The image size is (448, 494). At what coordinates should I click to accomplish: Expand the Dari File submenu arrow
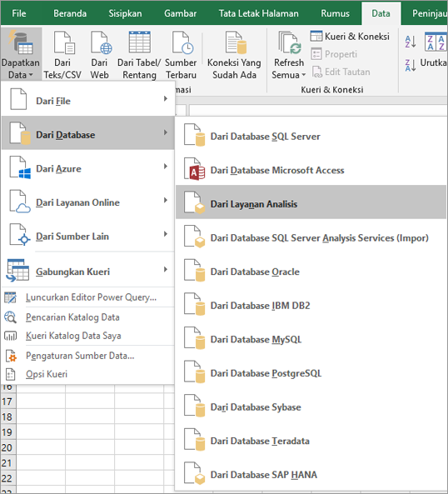(166, 98)
